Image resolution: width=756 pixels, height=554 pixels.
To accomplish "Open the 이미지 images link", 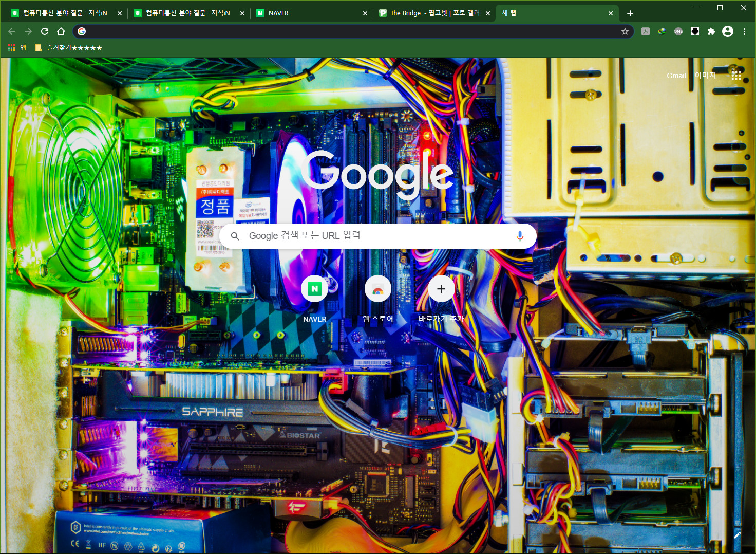I will (x=705, y=75).
